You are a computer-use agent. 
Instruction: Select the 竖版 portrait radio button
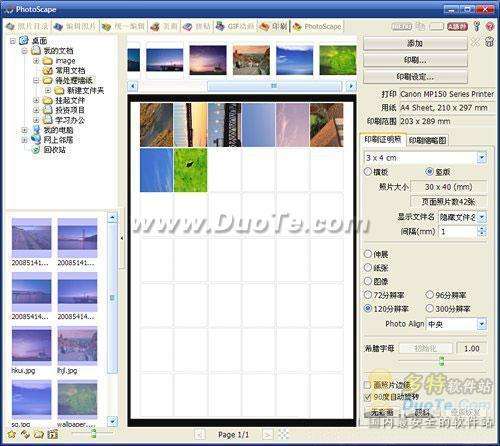click(x=430, y=172)
